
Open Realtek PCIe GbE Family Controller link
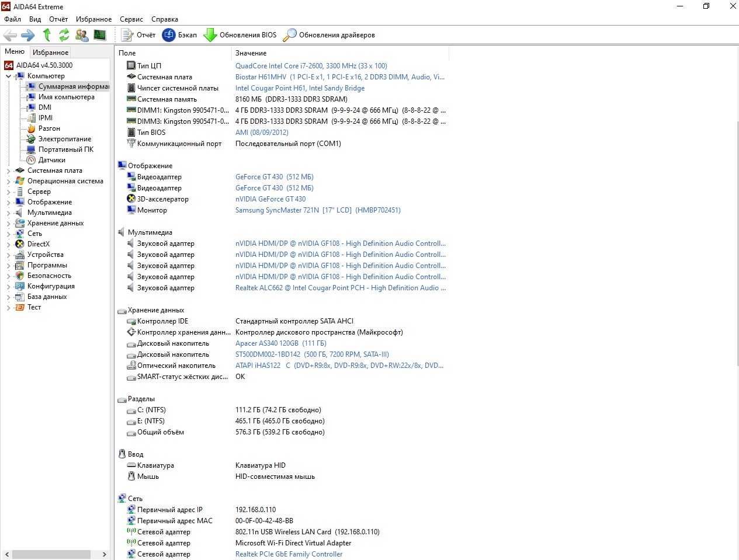coord(289,554)
